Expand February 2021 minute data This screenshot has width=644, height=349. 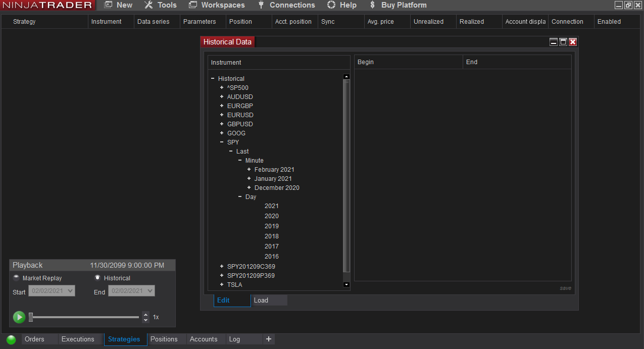tap(249, 170)
